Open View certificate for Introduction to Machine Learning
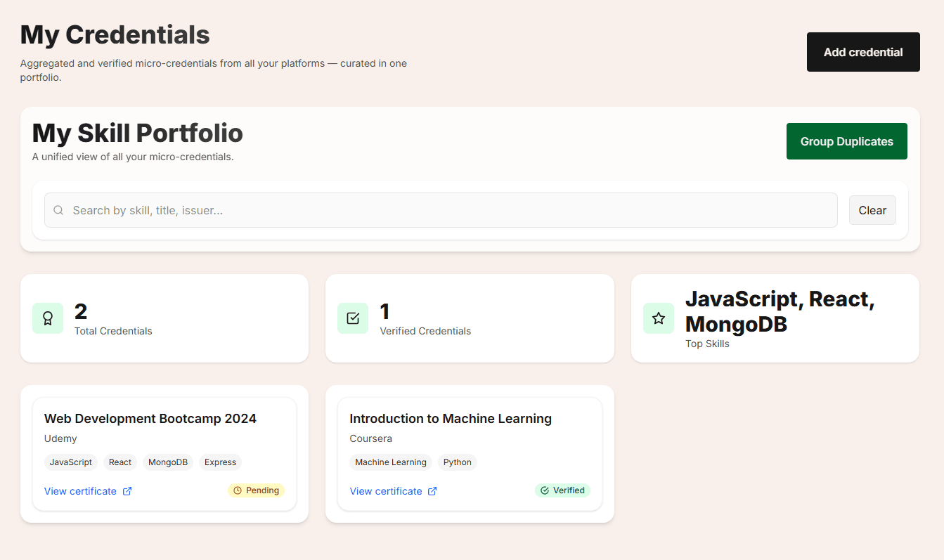 pyautogui.click(x=386, y=490)
